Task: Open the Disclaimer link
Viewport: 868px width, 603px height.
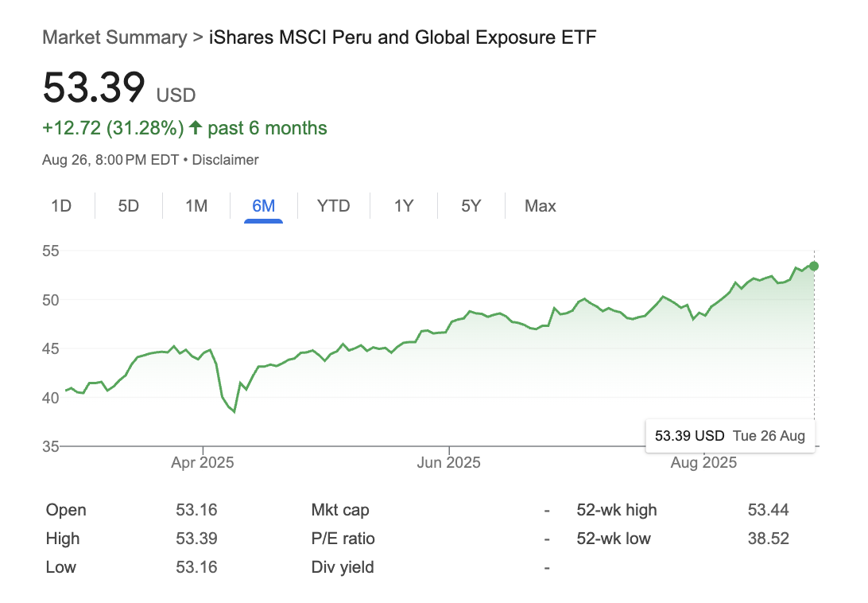Action: tap(225, 160)
